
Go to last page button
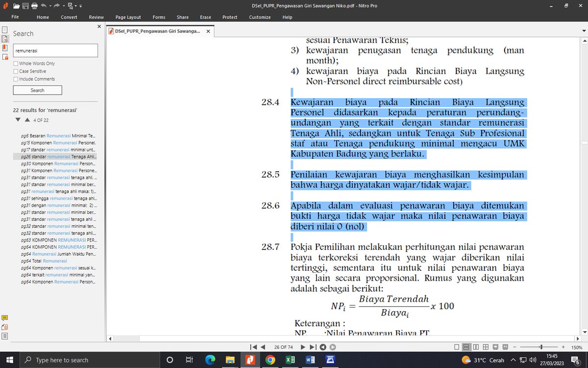point(313,347)
